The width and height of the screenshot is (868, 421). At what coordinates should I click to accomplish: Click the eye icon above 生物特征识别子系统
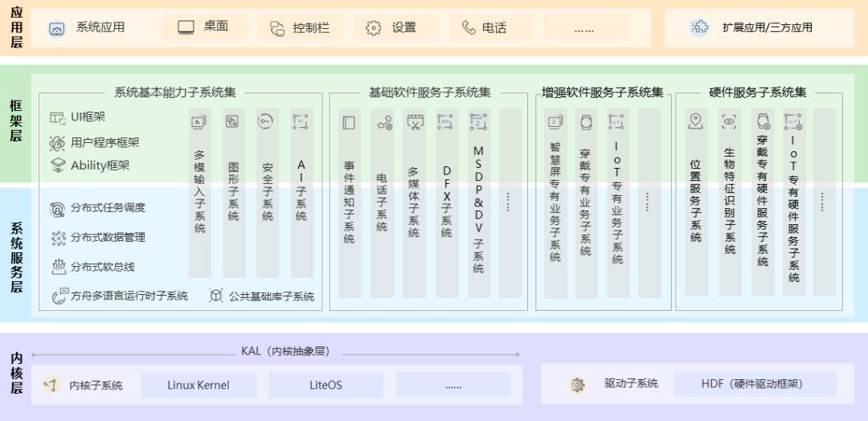(728, 121)
